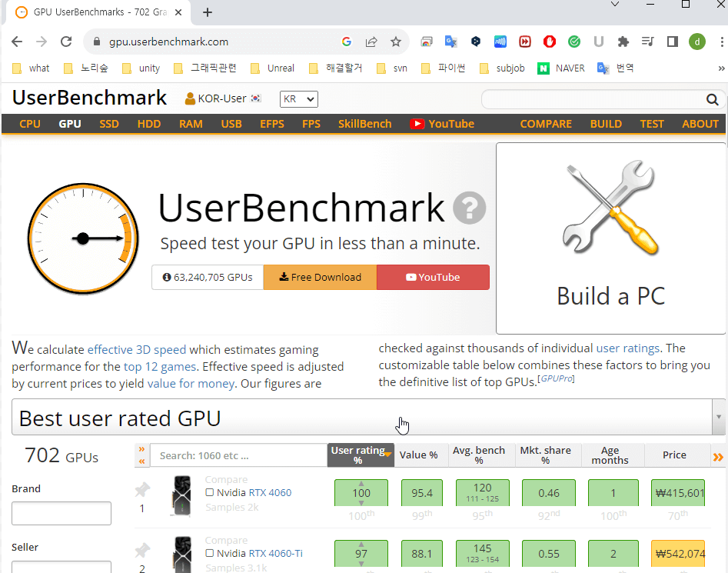
Task: Click the orange Free Download button
Action: coord(320,277)
